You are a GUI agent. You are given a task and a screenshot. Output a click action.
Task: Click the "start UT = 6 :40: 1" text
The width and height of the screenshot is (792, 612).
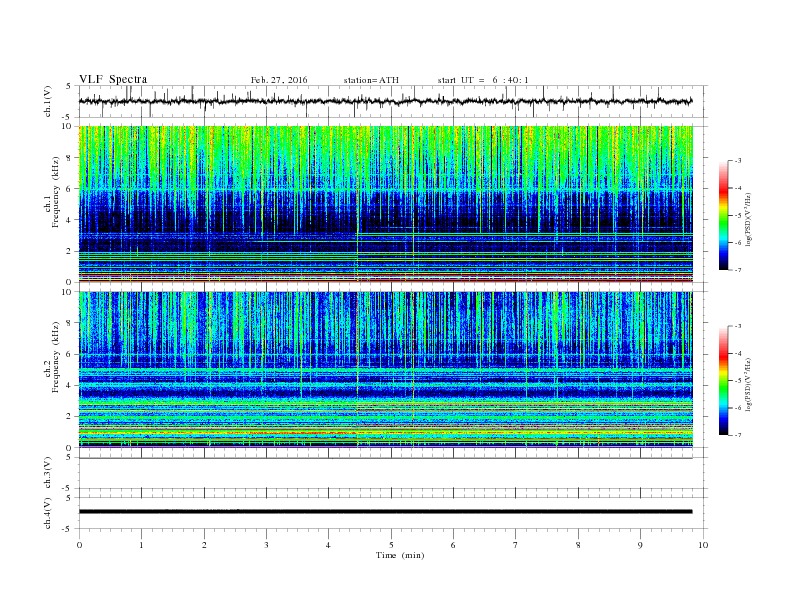pos(483,80)
